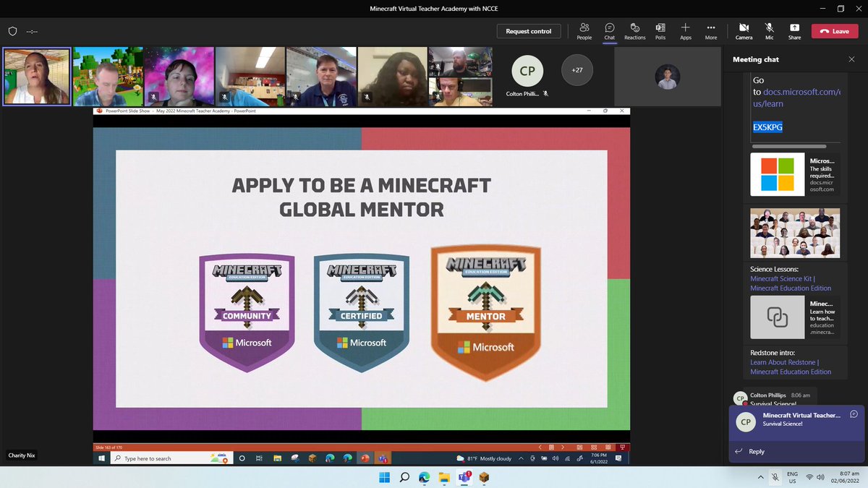Open Polls in the meeting toolbar
Image resolution: width=868 pixels, height=488 pixels.
[660, 31]
